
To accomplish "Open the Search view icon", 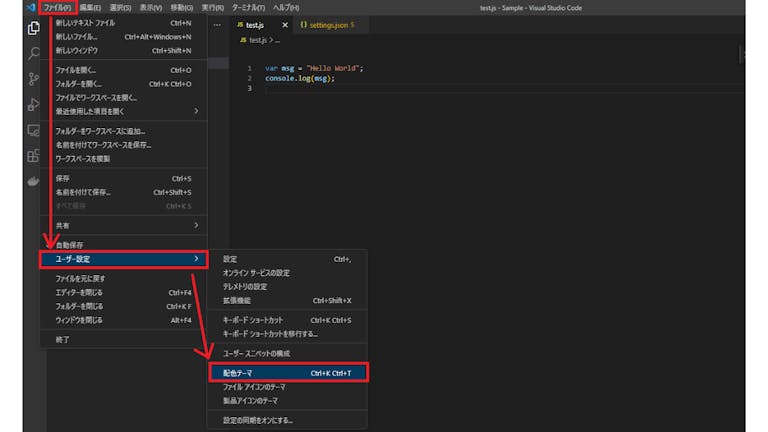I will [33, 53].
